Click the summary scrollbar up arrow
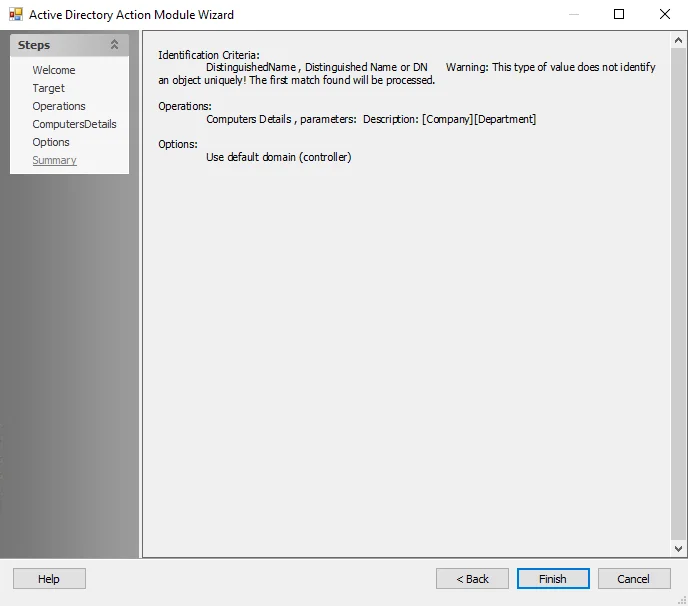This screenshot has width=688, height=606. click(x=678, y=41)
